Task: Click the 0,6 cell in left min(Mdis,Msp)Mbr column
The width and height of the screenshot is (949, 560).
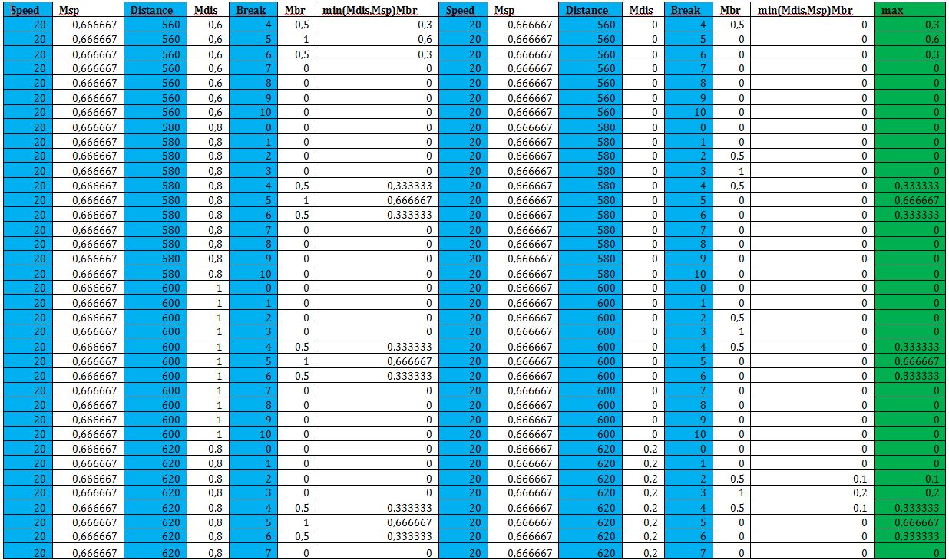Action: coord(376,39)
